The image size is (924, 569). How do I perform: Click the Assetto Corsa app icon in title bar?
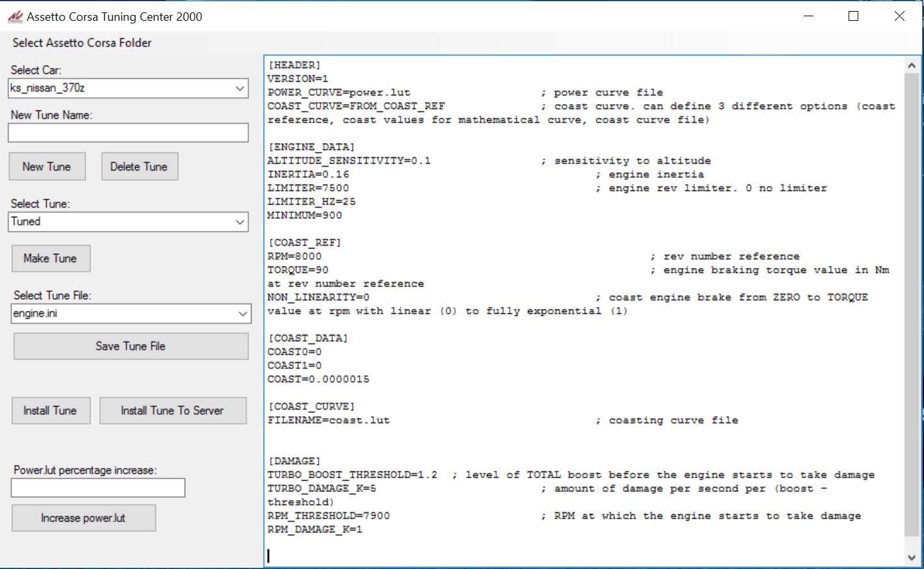click(x=15, y=17)
